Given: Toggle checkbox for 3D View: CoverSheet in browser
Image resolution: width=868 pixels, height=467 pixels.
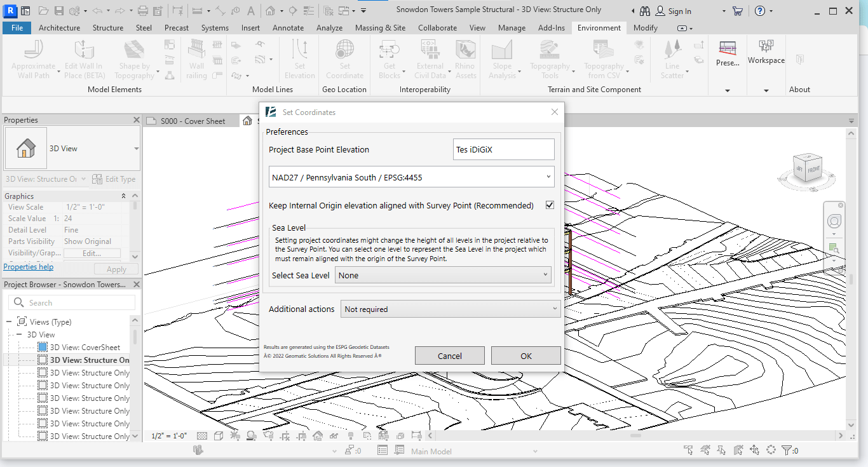Looking at the screenshot, I should click(x=43, y=348).
